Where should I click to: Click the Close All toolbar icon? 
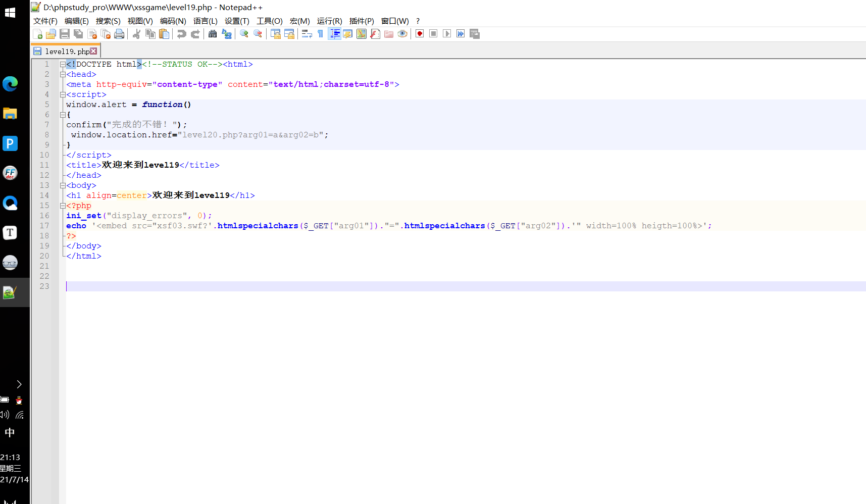(106, 34)
